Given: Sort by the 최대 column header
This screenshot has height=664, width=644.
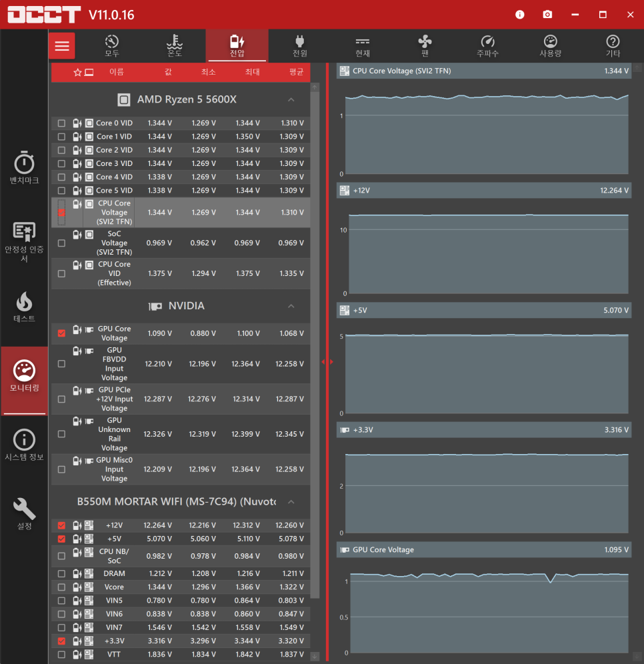Looking at the screenshot, I should click(x=253, y=72).
